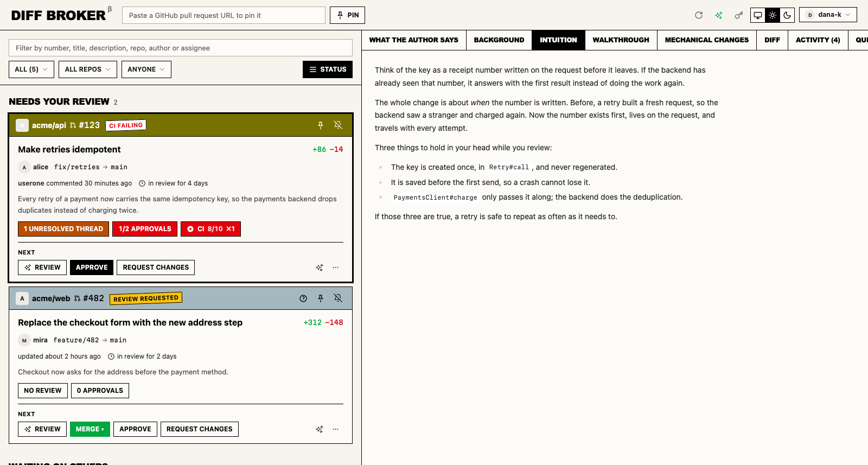868x465 pixels.
Task: Click the green sparkle AI icon in the header
Action: [719, 15]
